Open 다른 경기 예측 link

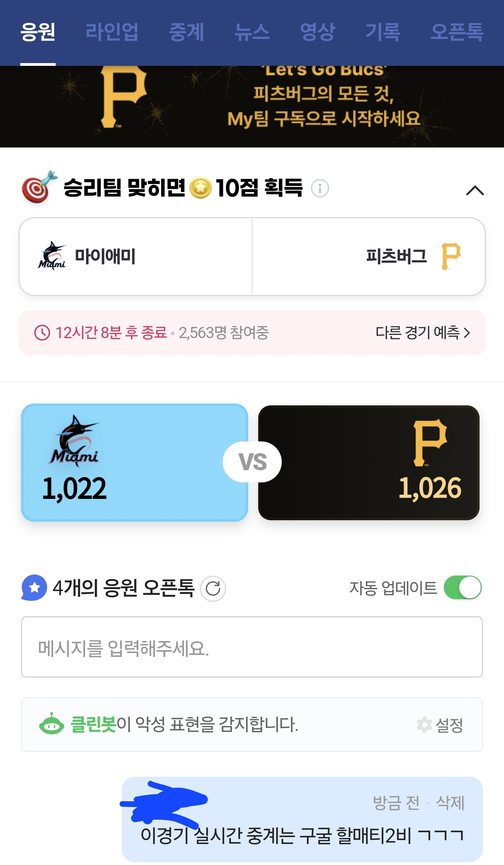[422, 332]
